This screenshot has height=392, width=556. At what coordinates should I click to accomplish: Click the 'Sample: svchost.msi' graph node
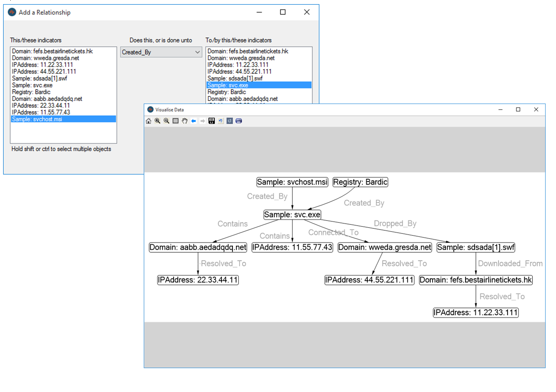coord(292,182)
